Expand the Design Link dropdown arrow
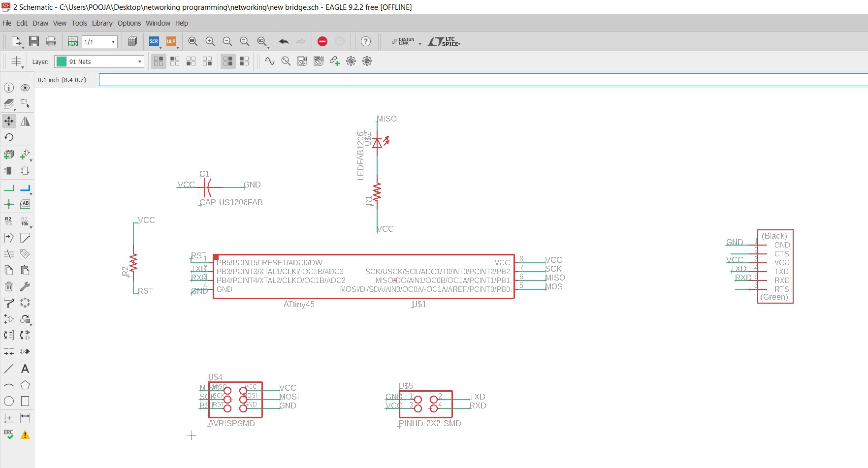This screenshot has height=468, width=868. click(420, 44)
